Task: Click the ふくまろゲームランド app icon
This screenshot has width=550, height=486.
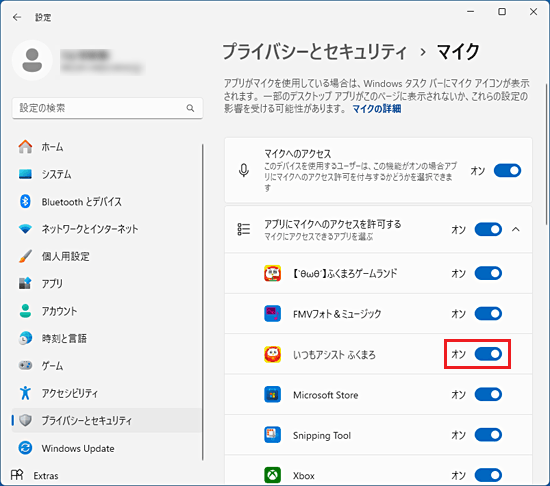Action: (x=273, y=273)
